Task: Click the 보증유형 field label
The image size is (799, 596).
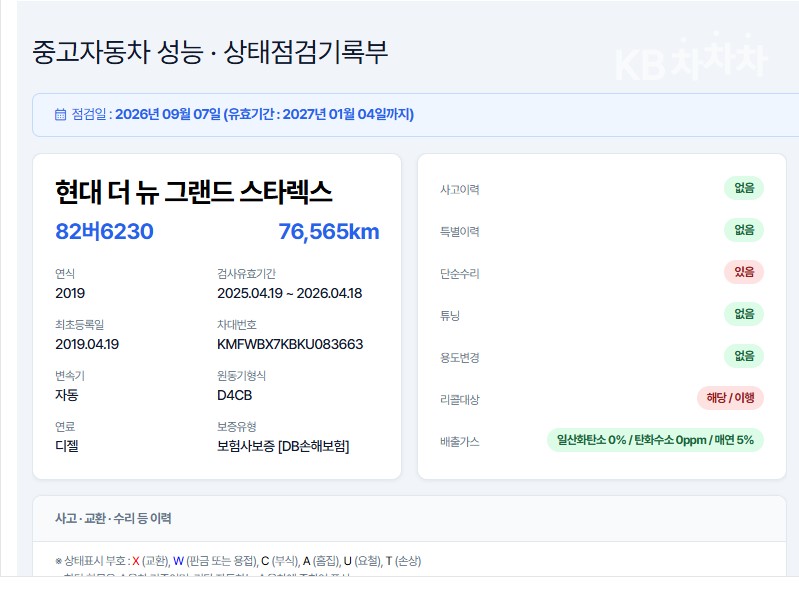Action: coord(237,426)
